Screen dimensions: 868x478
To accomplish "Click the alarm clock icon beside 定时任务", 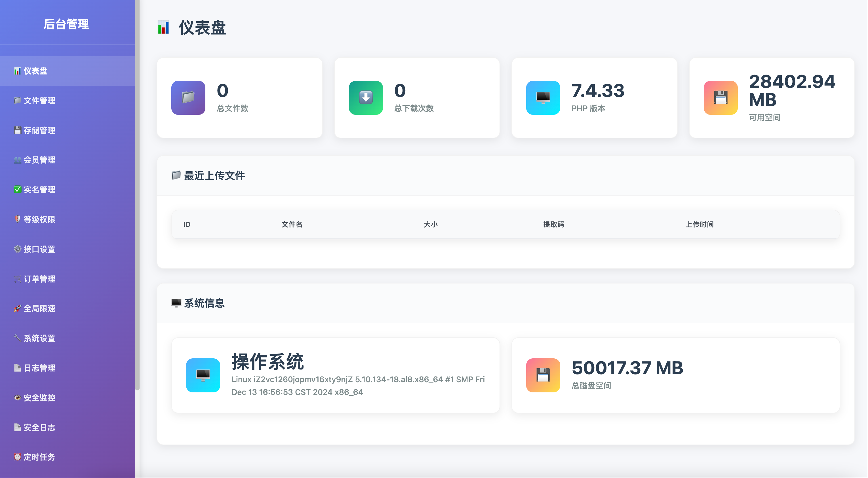I will pos(18,457).
